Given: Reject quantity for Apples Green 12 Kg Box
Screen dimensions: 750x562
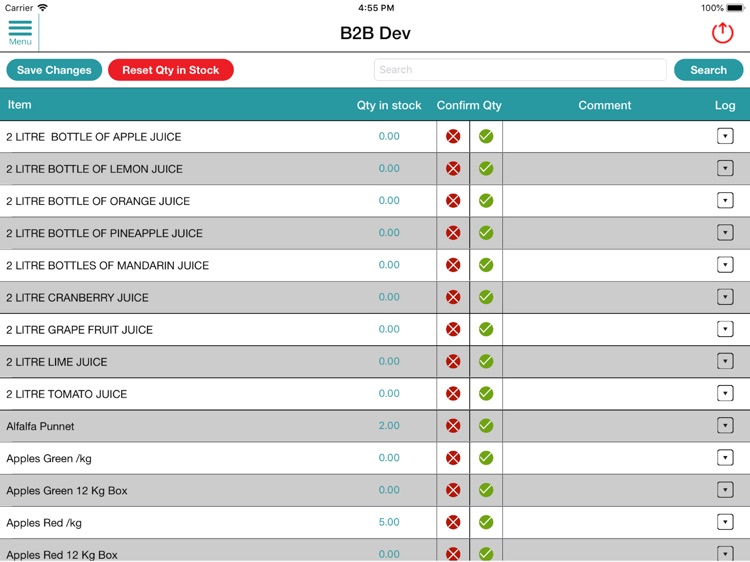Looking at the screenshot, I should [453, 490].
